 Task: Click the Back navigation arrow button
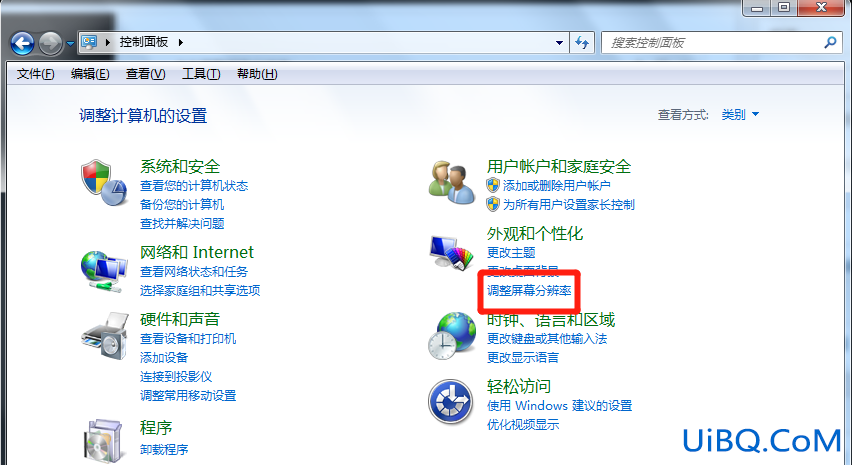(22, 43)
